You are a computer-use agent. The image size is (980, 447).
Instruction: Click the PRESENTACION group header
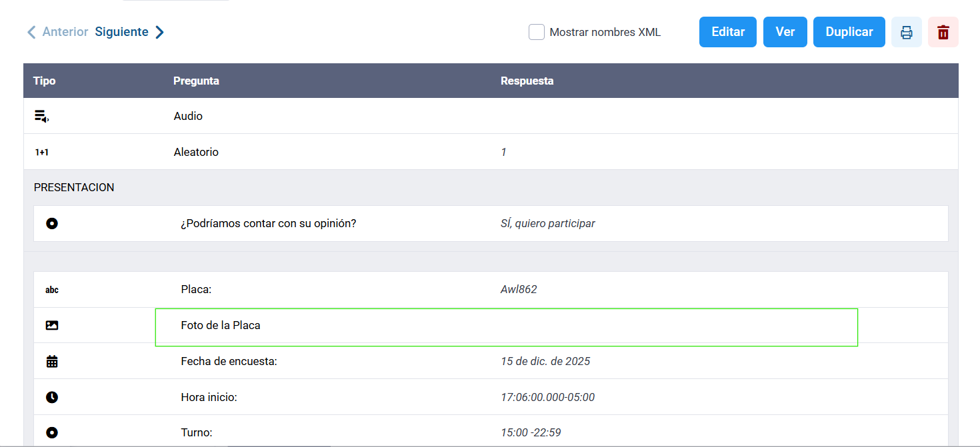(x=74, y=188)
